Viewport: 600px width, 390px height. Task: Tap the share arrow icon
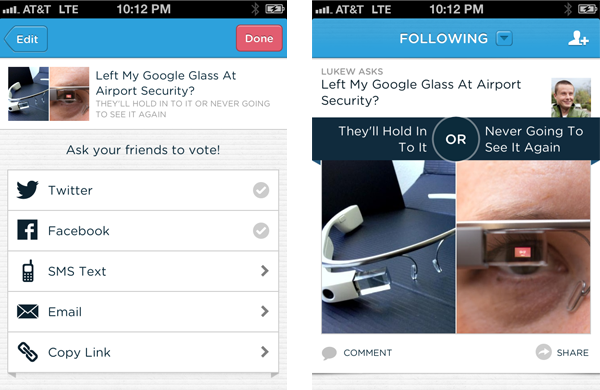coord(543,352)
